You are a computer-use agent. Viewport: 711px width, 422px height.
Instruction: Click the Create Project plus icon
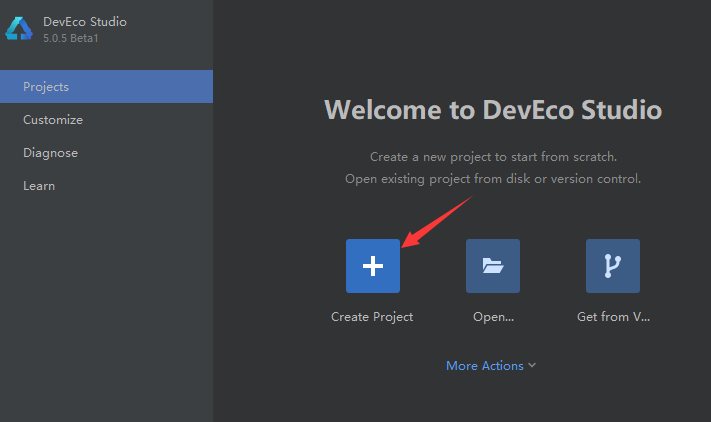(373, 266)
